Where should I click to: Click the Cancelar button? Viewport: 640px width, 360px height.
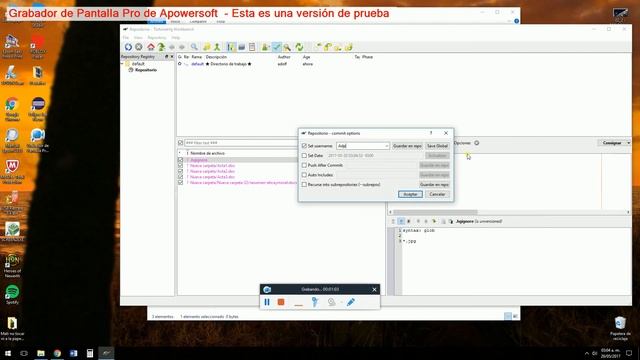pyautogui.click(x=437, y=194)
